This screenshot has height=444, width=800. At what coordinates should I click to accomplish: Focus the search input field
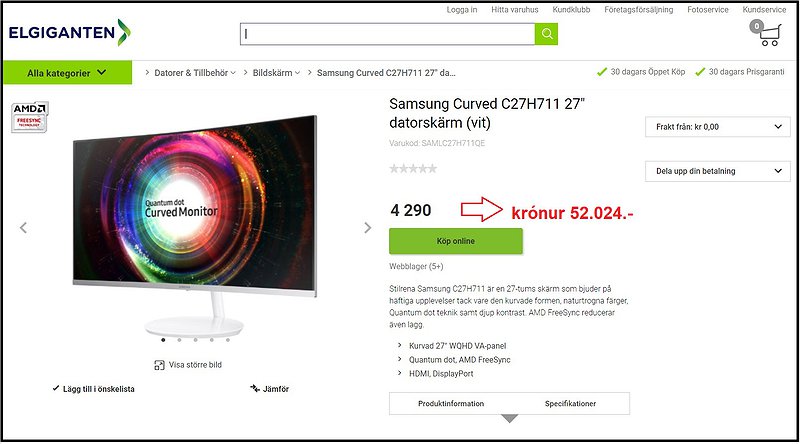tap(388, 34)
